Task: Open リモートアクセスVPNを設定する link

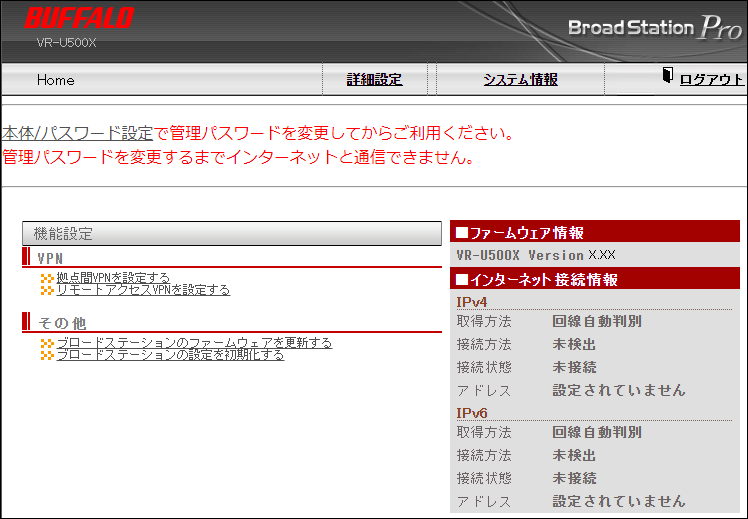Action: (x=143, y=290)
